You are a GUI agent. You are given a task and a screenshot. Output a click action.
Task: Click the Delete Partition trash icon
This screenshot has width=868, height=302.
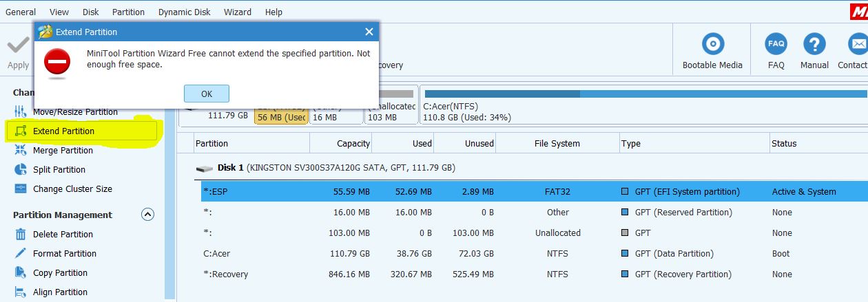pos(20,234)
